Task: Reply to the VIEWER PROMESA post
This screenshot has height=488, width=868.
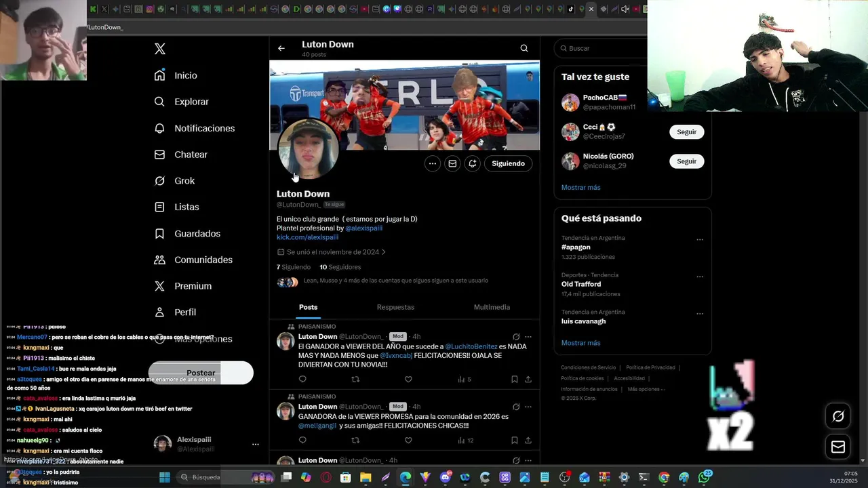Action: click(x=302, y=441)
